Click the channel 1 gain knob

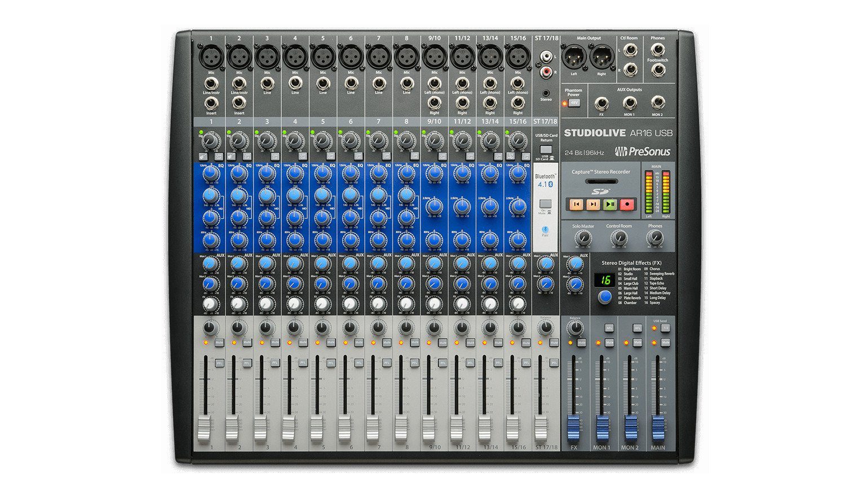(210, 140)
